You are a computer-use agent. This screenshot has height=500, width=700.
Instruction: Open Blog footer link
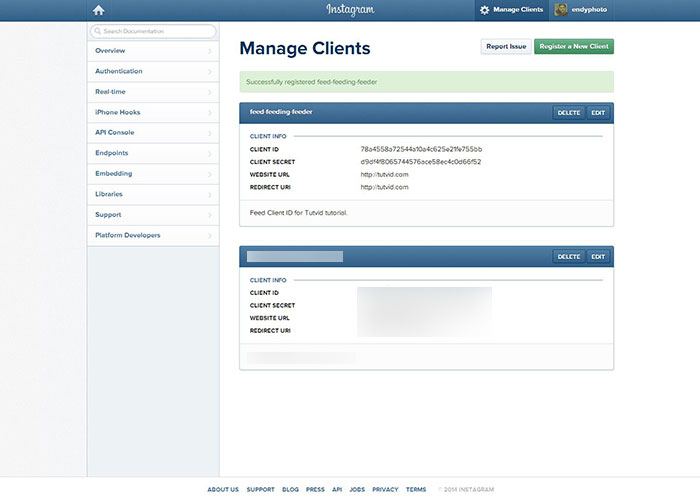click(290, 490)
